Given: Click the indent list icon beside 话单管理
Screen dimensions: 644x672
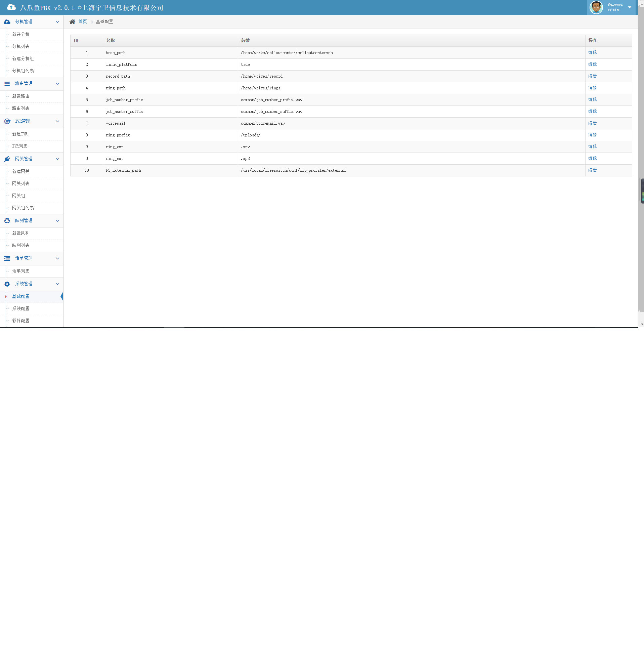Looking at the screenshot, I should tap(7, 258).
